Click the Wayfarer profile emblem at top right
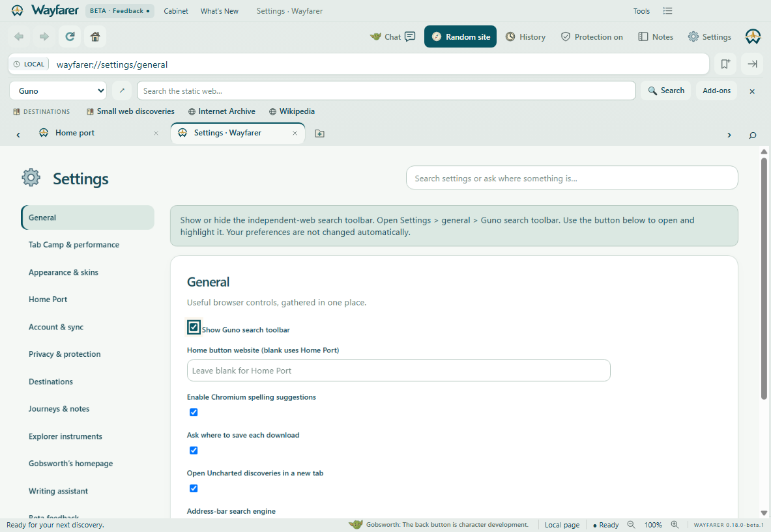Image resolution: width=771 pixels, height=532 pixels. 753,36
